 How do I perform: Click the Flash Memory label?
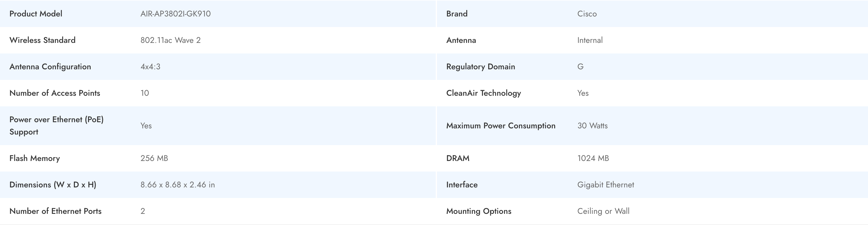34,158
